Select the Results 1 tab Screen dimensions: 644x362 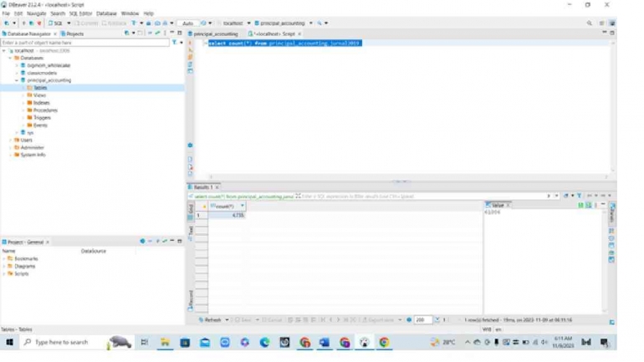(x=203, y=187)
